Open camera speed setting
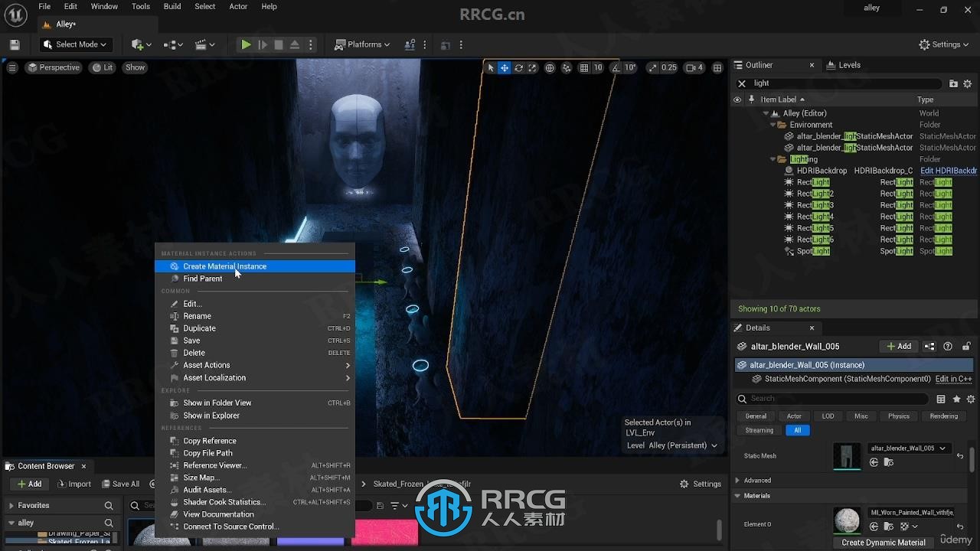This screenshot has height=551, width=980. tap(694, 67)
